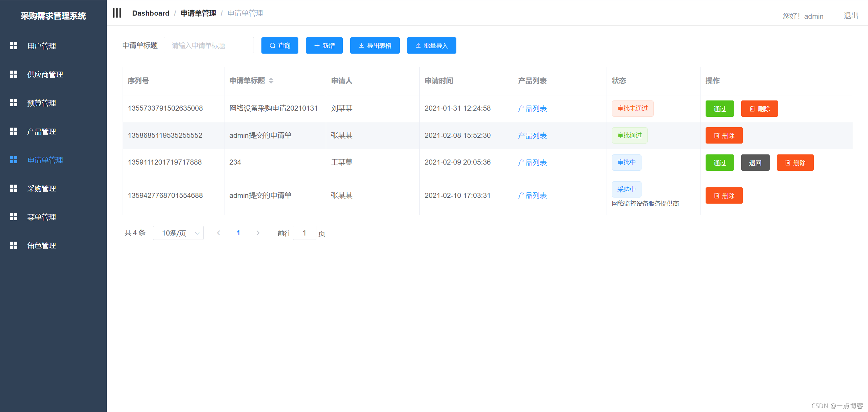Screen dimensions: 868x412
Task: Click 退出 to log out
Action: (851, 16)
